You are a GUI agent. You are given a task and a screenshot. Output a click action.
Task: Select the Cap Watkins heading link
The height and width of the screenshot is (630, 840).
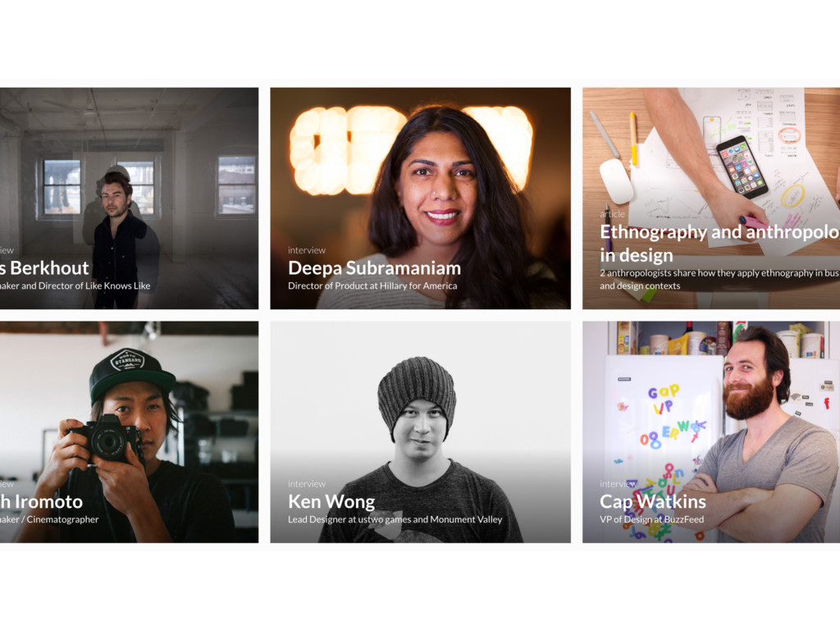coord(652,501)
